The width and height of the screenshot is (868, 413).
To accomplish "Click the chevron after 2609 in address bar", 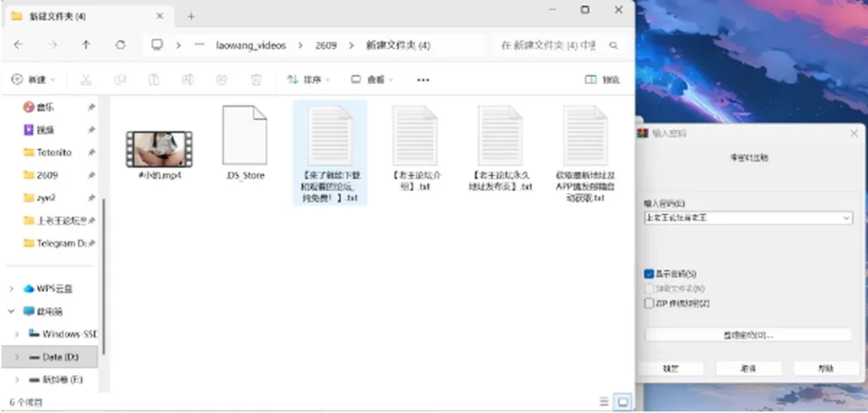I will point(351,45).
